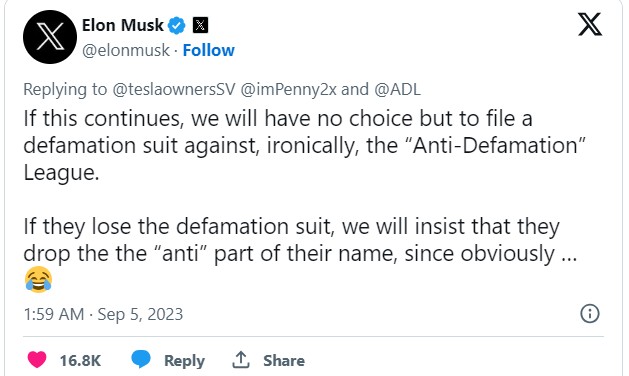The width and height of the screenshot is (629, 376).
Task: Open the @teslaownersSV mention
Action: point(173,89)
